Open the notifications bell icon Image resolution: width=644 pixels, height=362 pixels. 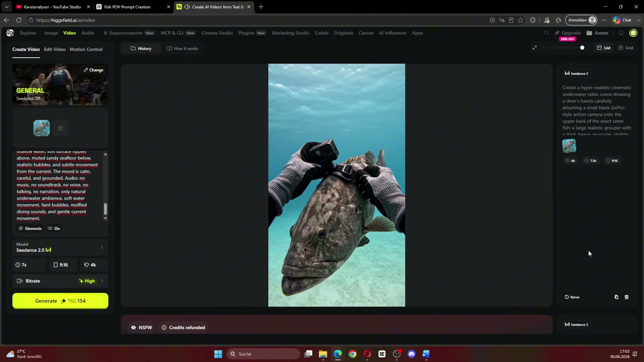point(621,33)
